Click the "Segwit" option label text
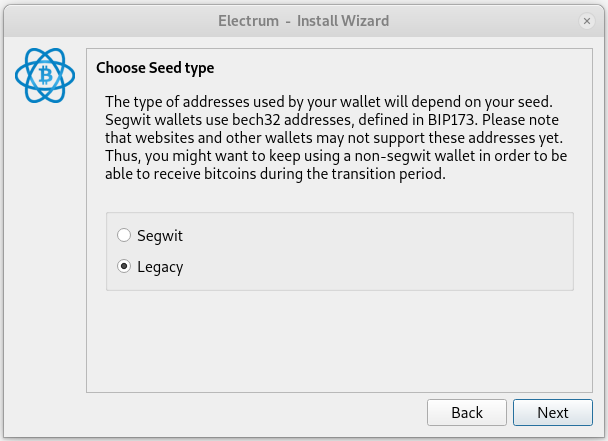Viewport: 608px width, 441px height. 160,236
